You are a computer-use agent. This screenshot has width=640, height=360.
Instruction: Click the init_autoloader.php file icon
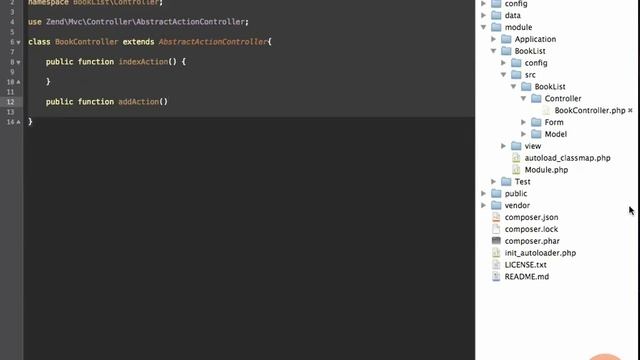[x=496, y=253]
